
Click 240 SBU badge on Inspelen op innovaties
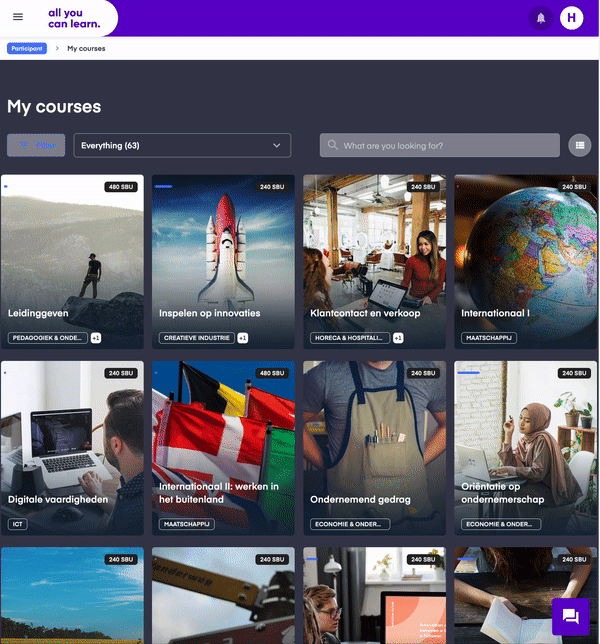[x=272, y=187]
